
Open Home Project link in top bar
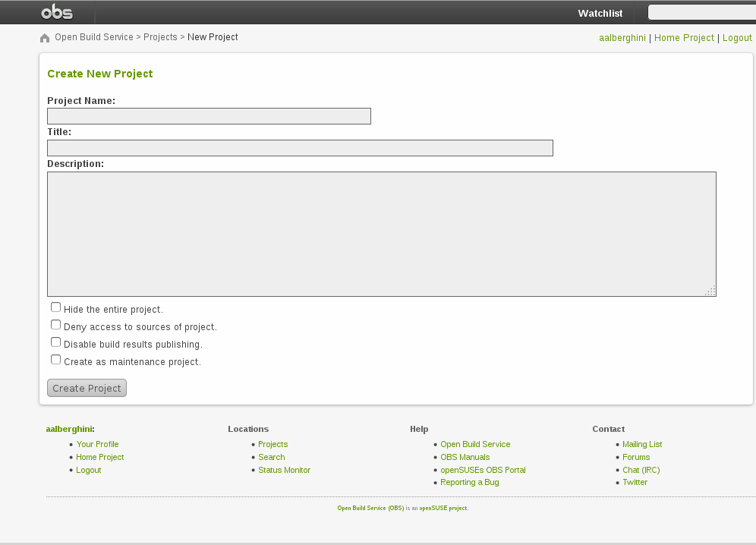coord(684,38)
